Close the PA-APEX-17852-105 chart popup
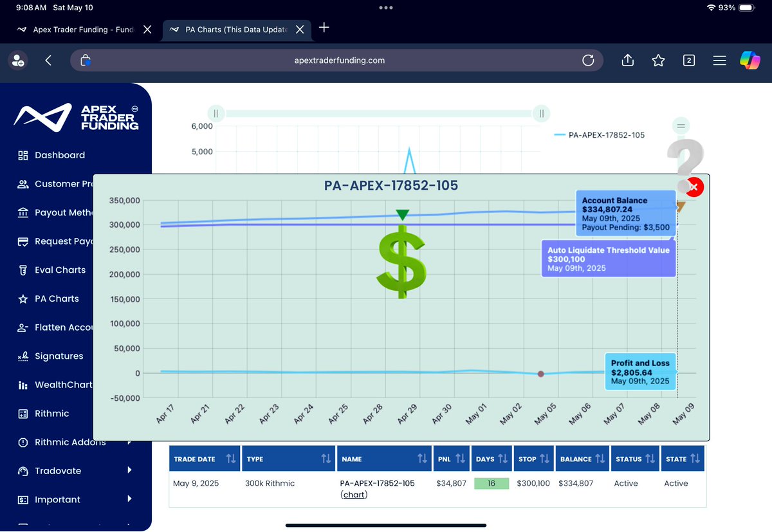 tap(694, 187)
